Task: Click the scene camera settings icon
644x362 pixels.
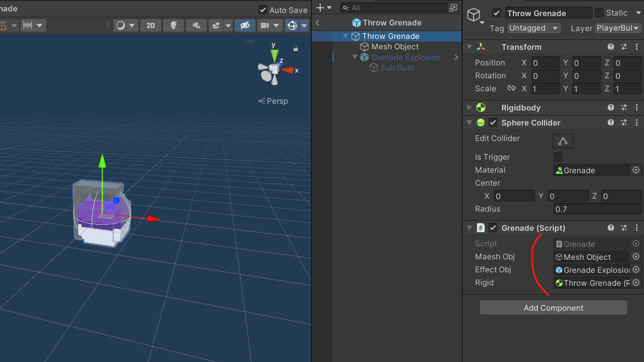Action: point(265,25)
